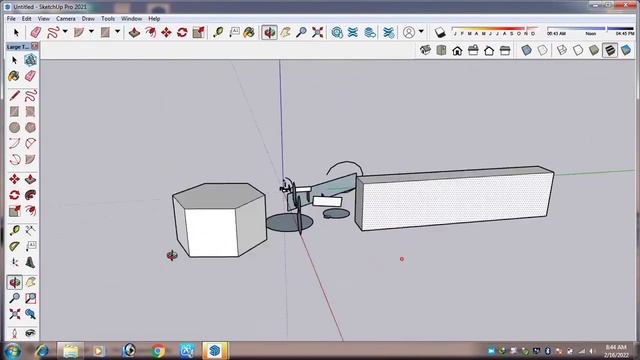The image size is (640, 360).
Task: Switch to Front view (house icon)
Action: point(457,50)
